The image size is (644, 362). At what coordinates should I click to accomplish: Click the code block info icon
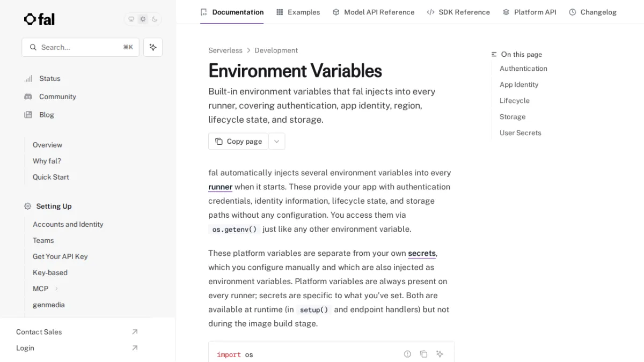407,354
